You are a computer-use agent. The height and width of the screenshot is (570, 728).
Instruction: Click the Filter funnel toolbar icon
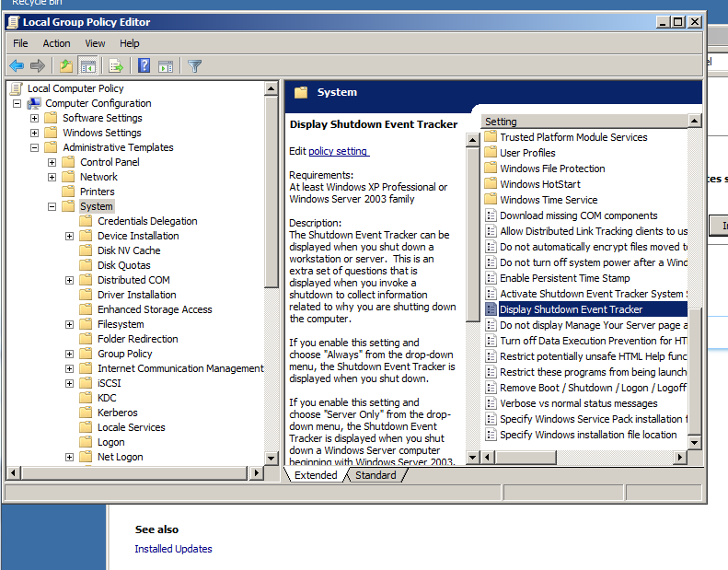pyautogui.click(x=194, y=66)
